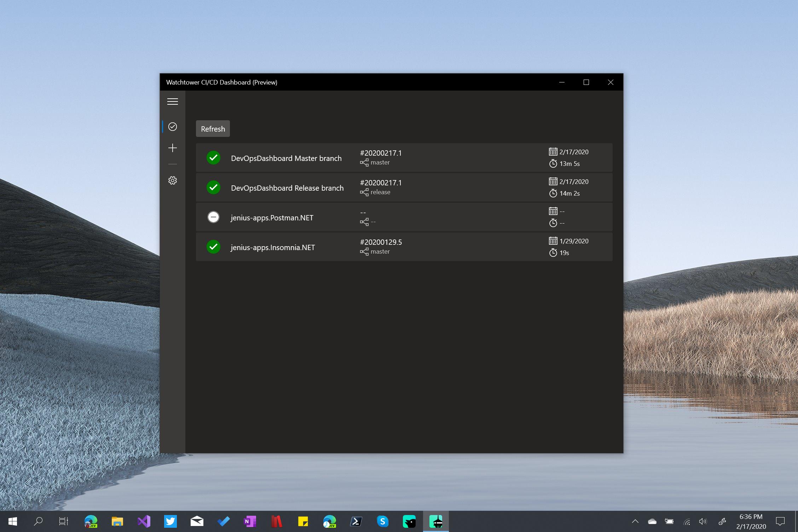Click the 13m 5s duration text

[569, 164]
